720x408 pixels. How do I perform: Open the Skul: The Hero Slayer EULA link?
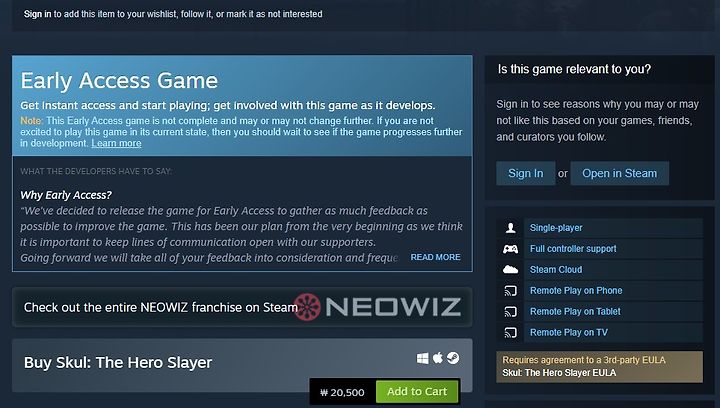coord(559,373)
